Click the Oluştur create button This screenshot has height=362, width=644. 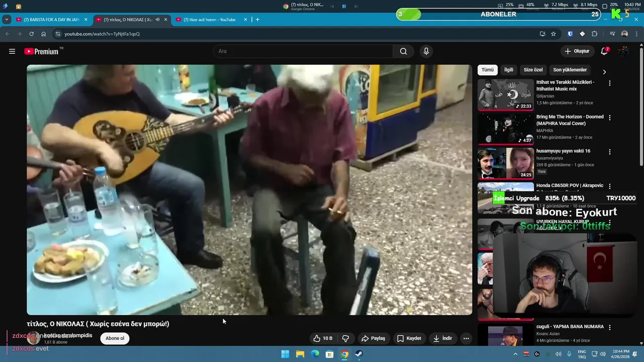[x=577, y=51]
